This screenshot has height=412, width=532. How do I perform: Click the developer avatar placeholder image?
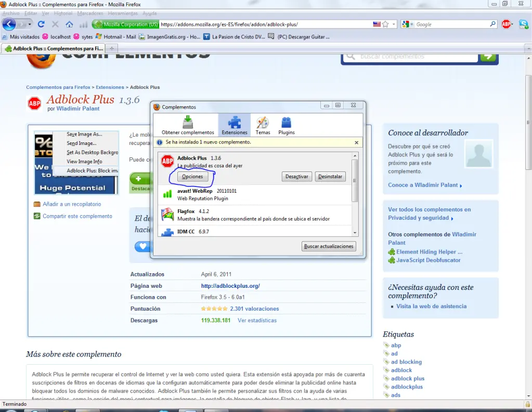478,155
